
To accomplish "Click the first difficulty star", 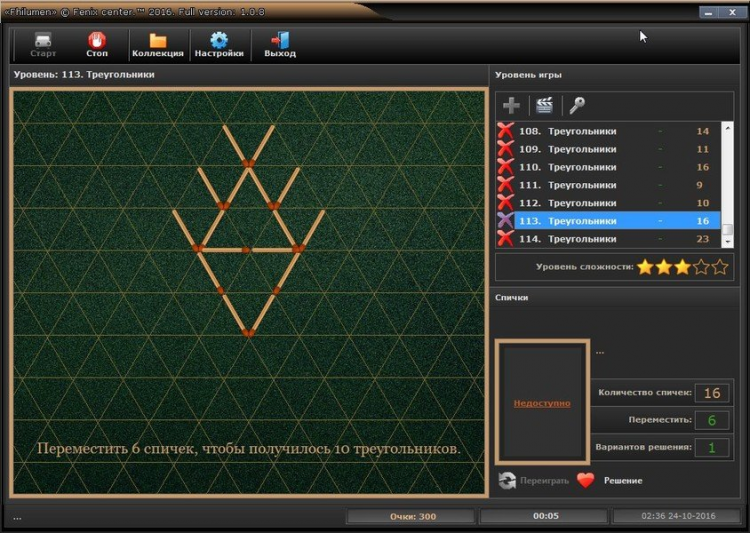I will coord(645,267).
